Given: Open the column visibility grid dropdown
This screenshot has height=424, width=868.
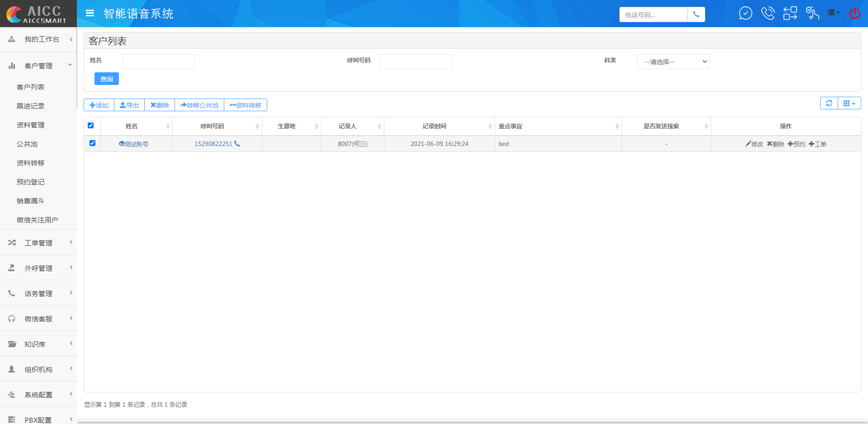Looking at the screenshot, I should point(849,104).
